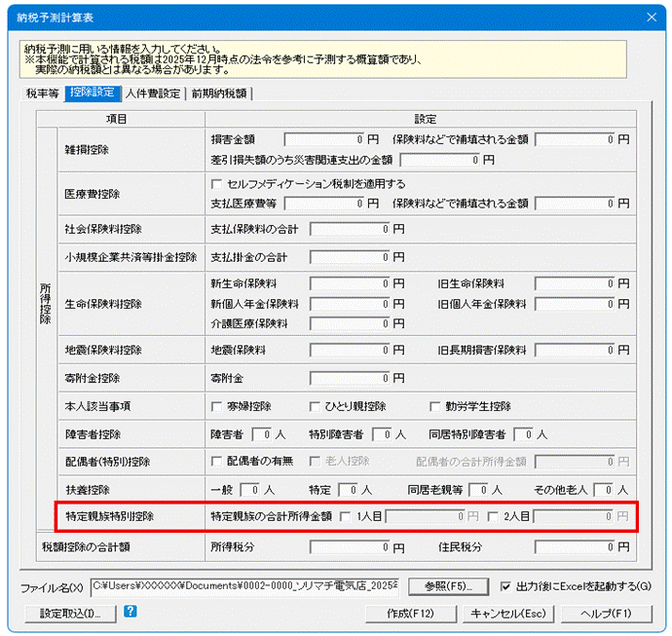Click the 作成(F12) button

point(410,614)
